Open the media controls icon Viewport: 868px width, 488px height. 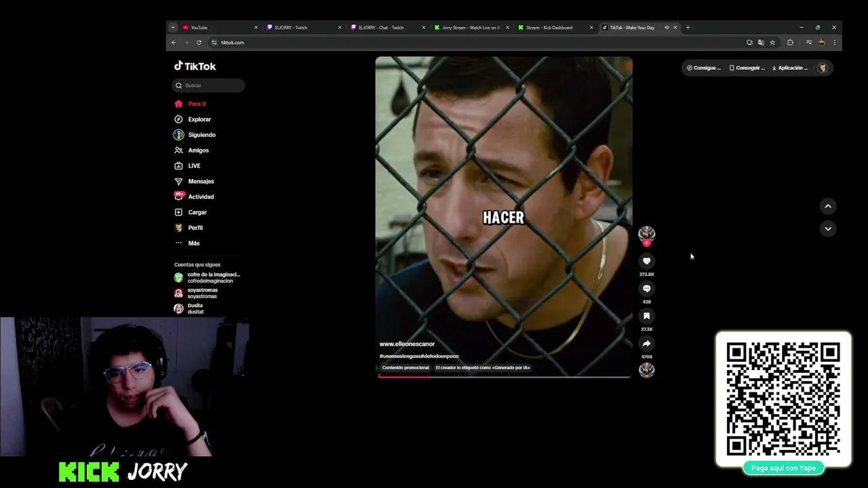[808, 43]
